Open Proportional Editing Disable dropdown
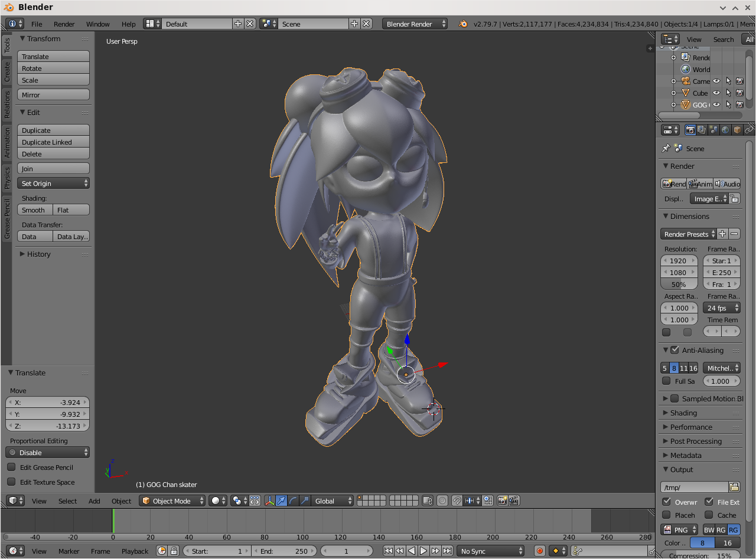 (x=47, y=452)
